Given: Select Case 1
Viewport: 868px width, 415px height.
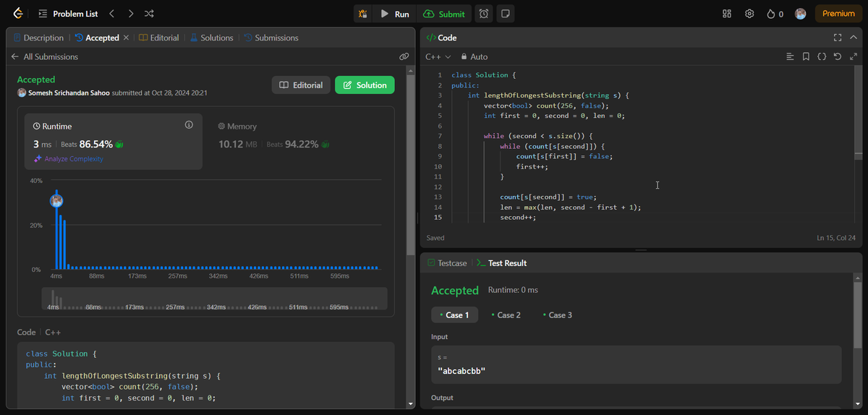Looking at the screenshot, I should (454, 315).
